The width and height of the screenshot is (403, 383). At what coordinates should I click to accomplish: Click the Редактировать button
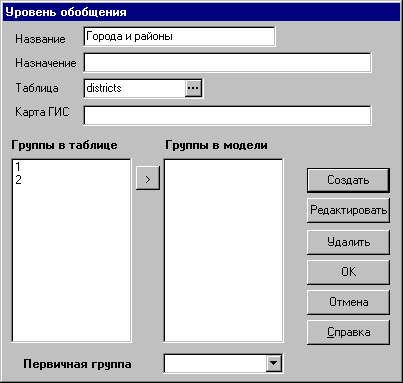tap(348, 210)
